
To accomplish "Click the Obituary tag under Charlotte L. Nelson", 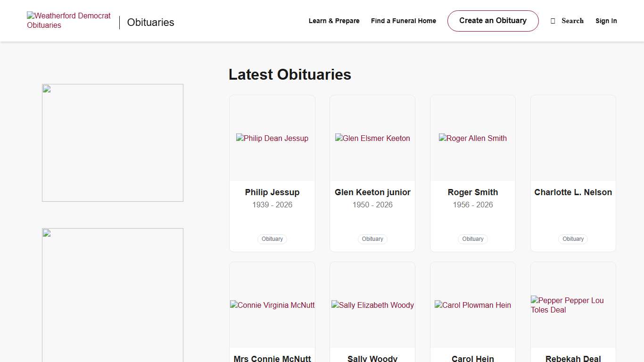I will click(573, 239).
